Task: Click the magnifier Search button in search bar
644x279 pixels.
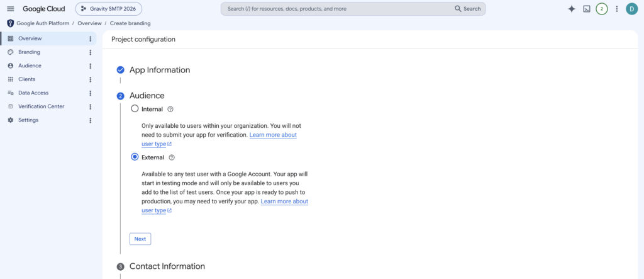Action: tap(467, 9)
